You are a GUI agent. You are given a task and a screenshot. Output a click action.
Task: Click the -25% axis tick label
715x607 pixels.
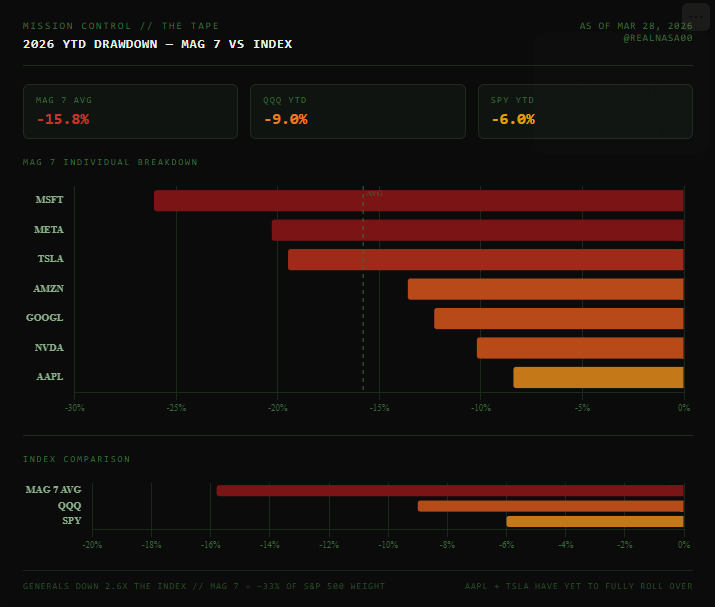point(176,408)
